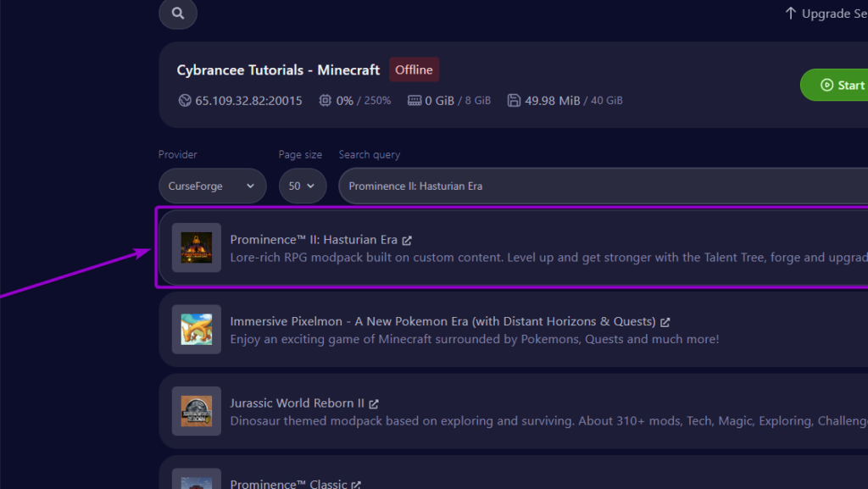Open Prominence Classic external link icon
This screenshot has height=489, width=868.
pos(354,483)
